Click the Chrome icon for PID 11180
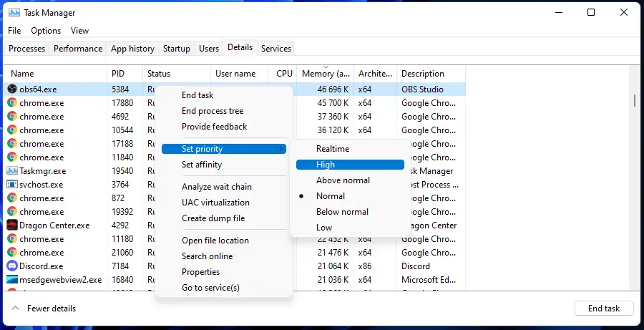The height and width of the screenshot is (330, 644). (12, 239)
